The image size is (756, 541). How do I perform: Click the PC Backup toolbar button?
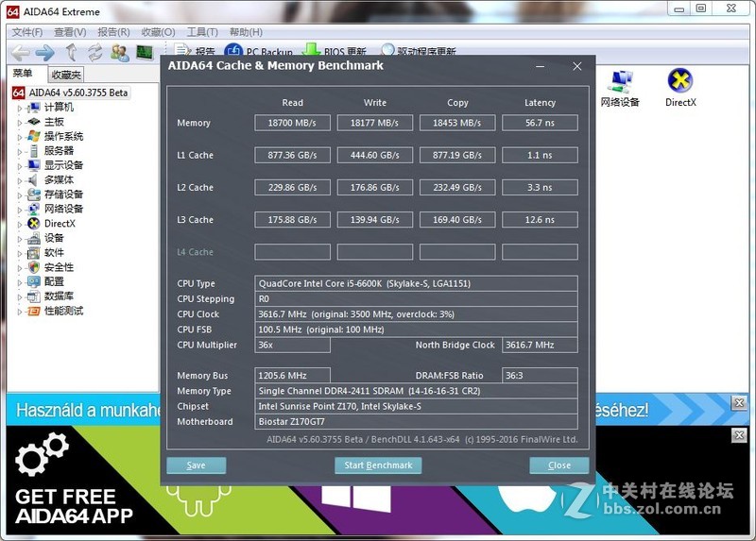pyautogui.click(x=259, y=51)
